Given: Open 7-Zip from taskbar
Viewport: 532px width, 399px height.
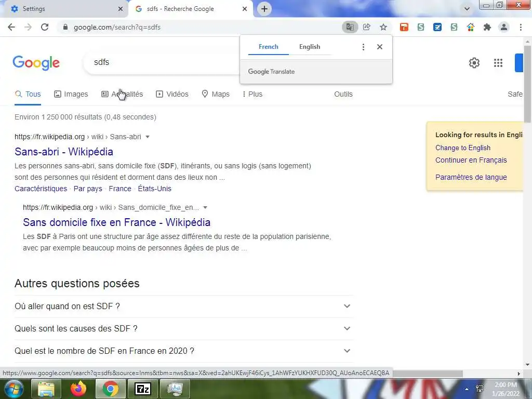Looking at the screenshot, I should (143, 389).
